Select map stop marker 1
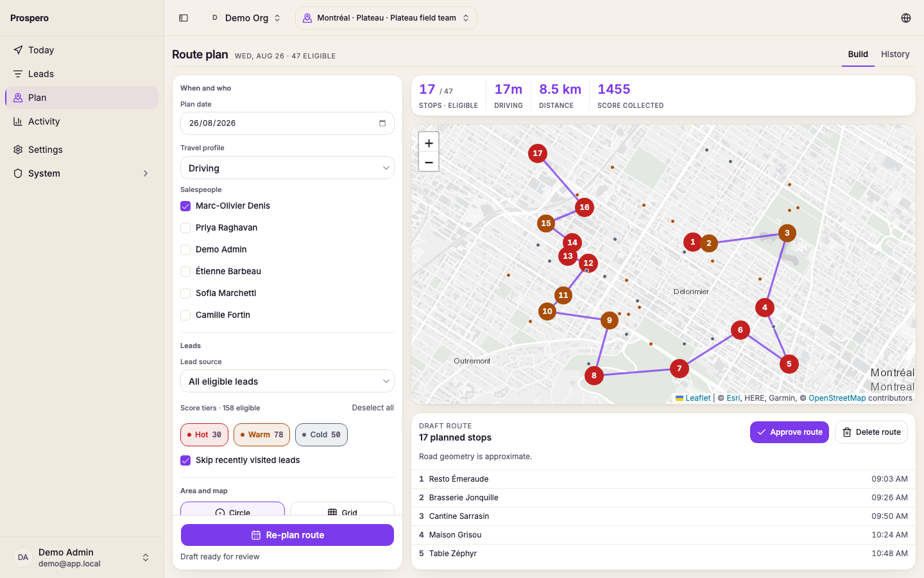This screenshot has height=578, width=924. tap(692, 242)
